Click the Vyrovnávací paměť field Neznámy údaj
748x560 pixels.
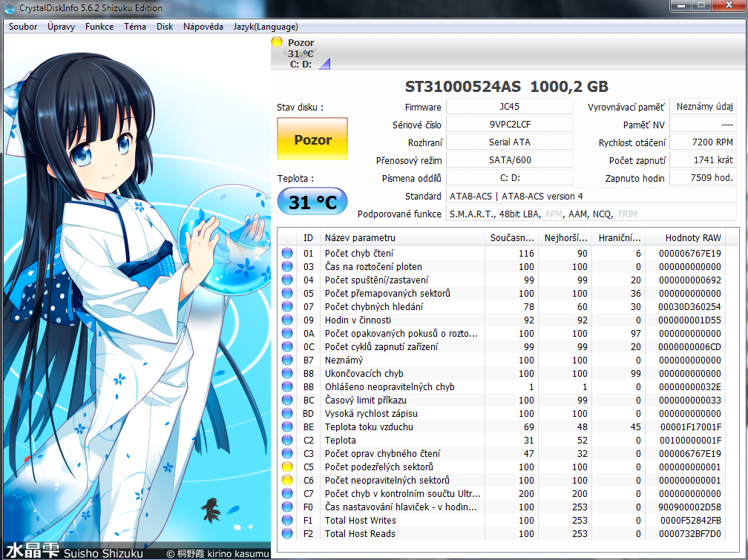tap(703, 106)
